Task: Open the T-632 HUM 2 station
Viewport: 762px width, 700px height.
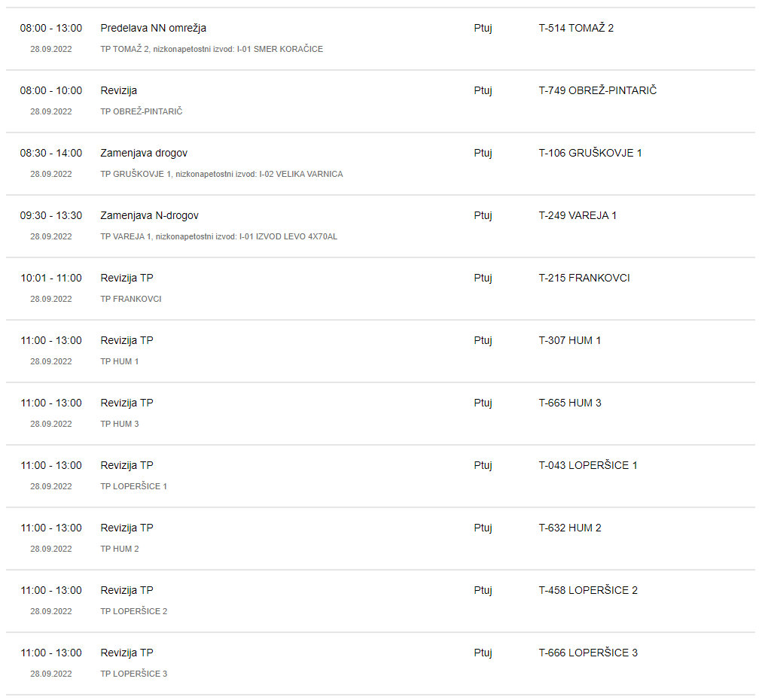Action: [x=570, y=528]
